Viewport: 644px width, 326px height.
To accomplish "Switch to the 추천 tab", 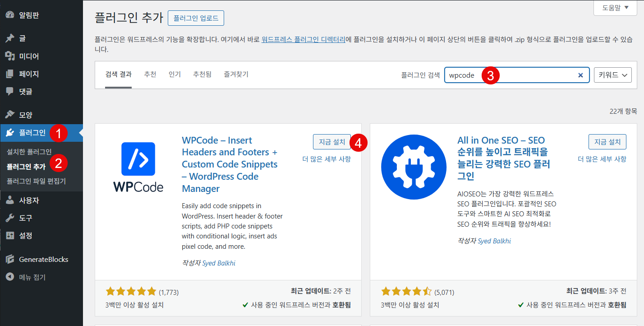I will pyautogui.click(x=150, y=75).
